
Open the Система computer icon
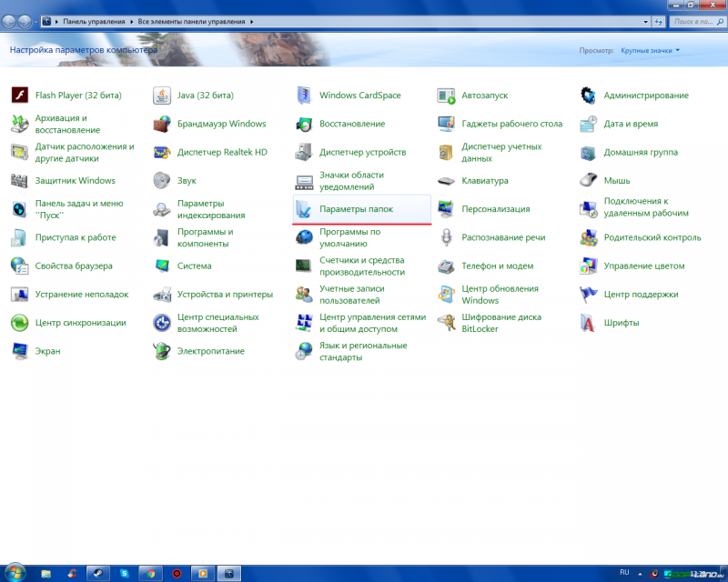coord(162,266)
